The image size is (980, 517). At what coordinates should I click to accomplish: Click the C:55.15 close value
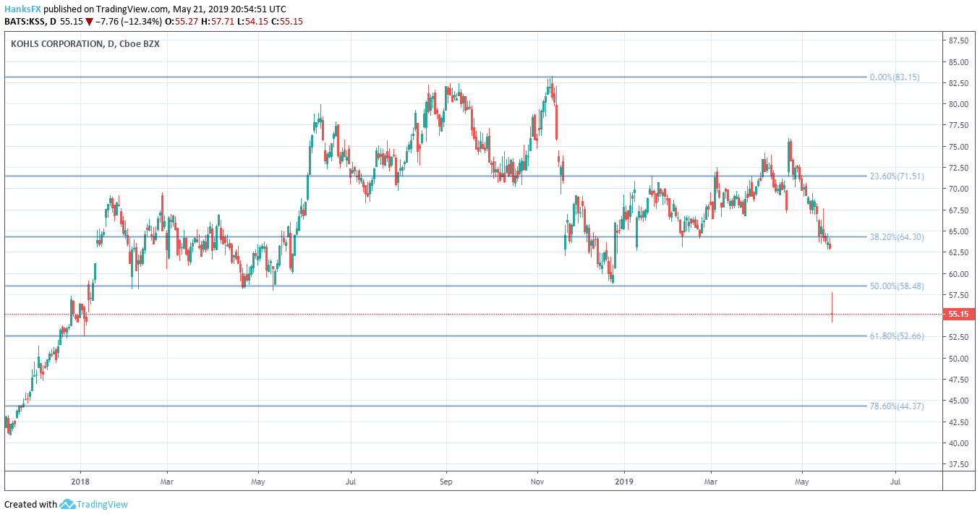click(x=286, y=22)
